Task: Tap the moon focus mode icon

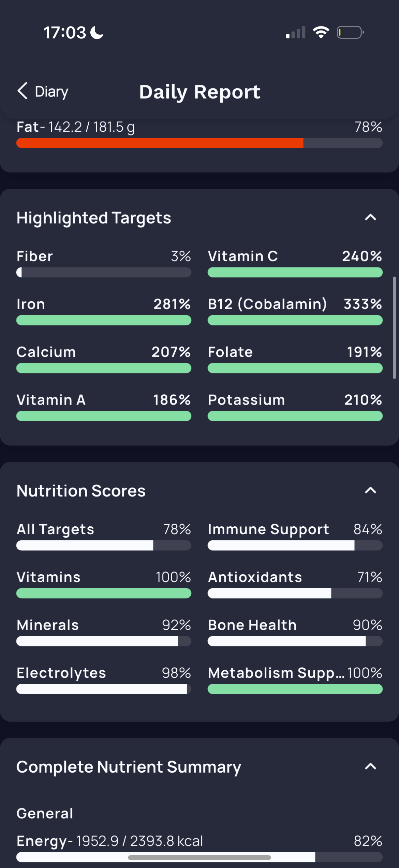Action: coord(97,33)
